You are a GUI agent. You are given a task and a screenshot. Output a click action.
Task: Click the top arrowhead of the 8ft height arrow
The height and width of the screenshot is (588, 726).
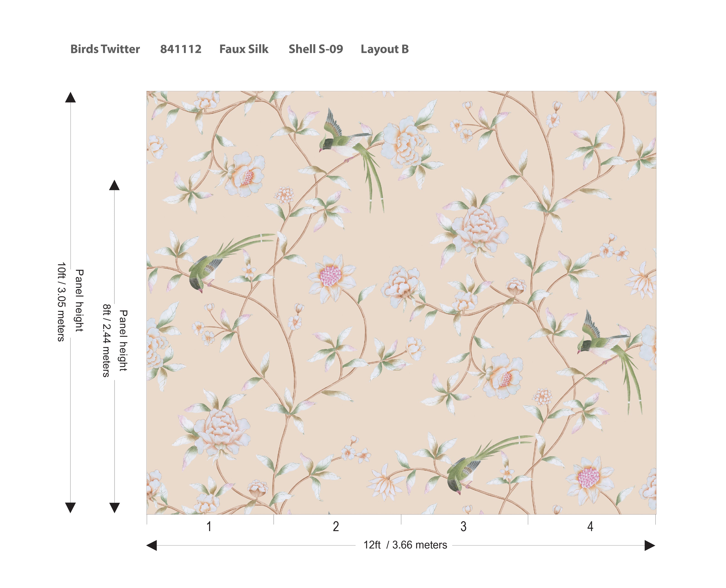114,185
